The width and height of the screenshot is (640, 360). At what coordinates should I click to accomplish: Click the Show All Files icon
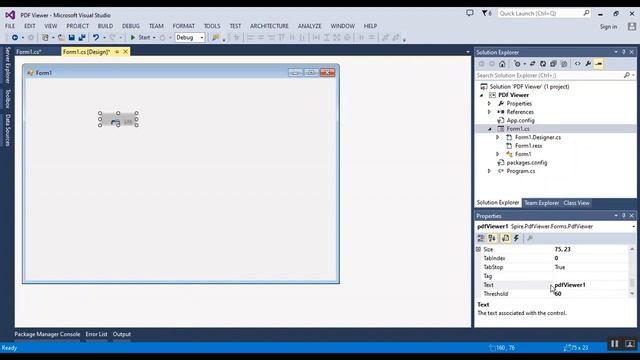[x=564, y=64]
